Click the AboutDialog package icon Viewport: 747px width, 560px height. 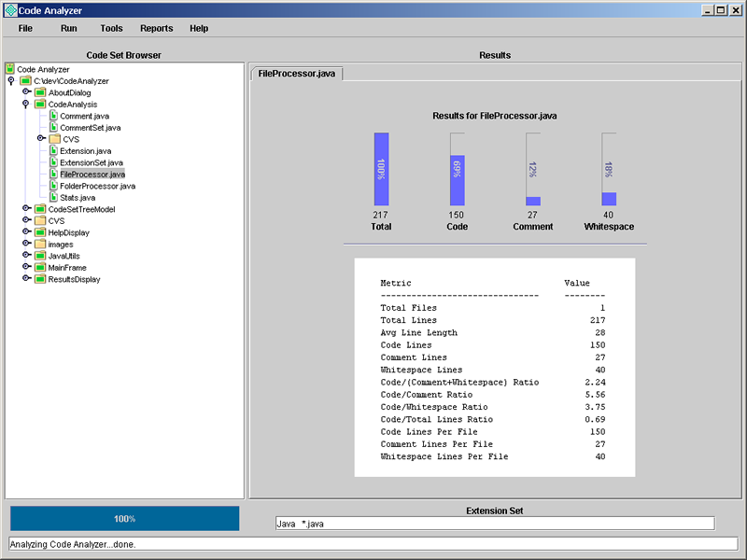(40, 92)
